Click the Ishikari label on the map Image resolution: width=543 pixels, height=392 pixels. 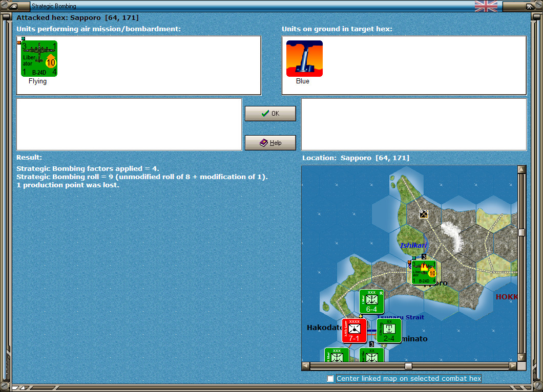pos(413,245)
